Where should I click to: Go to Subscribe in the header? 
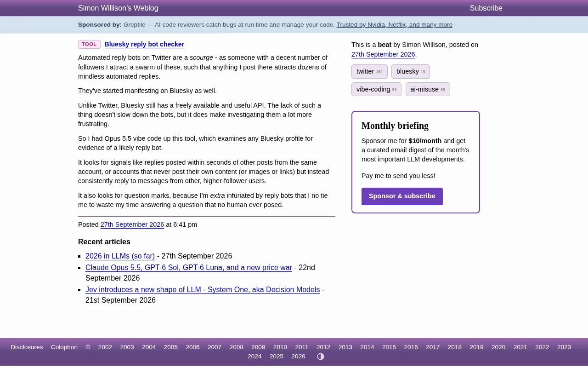486,8
